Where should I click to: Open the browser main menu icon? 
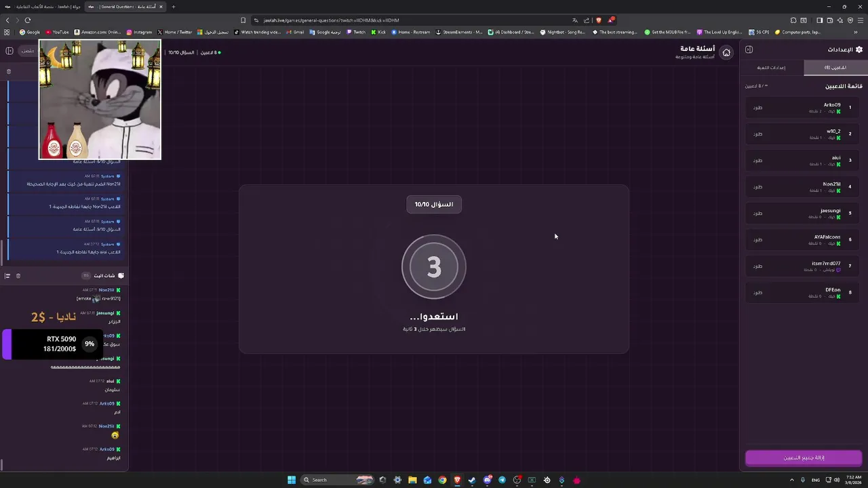pyautogui.click(x=860, y=20)
